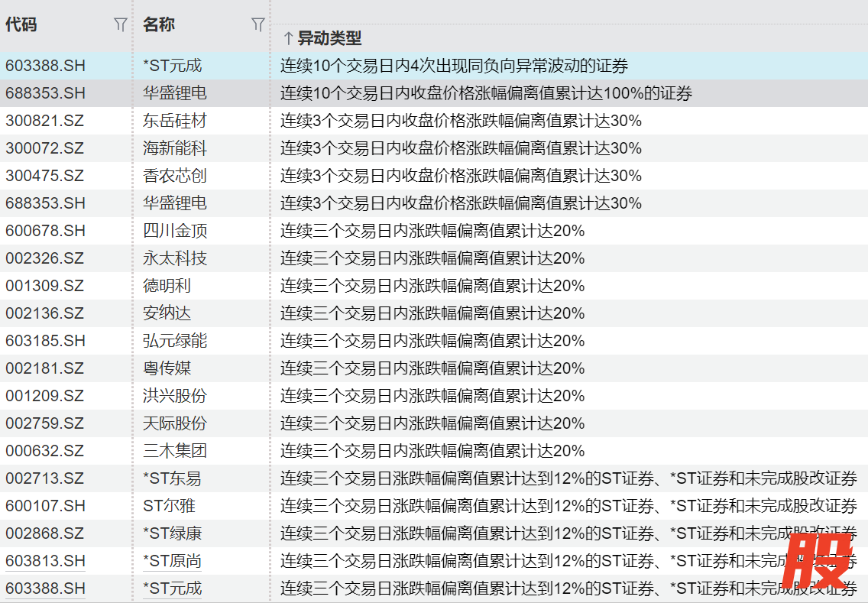Select the 异动类型 column header

point(329,38)
